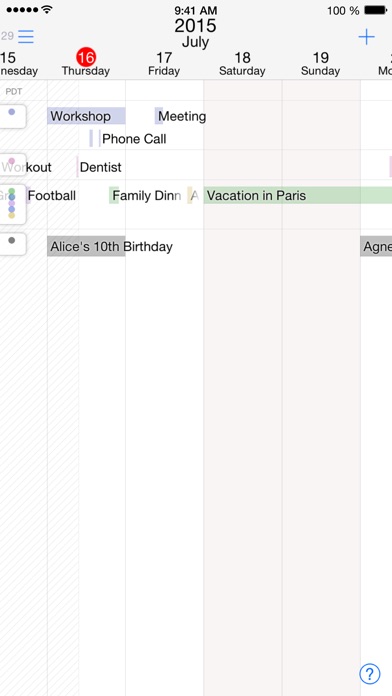Open the green Vacation in Paris bar
This screenshot has height=696, width=392.
[x=297, y=195]
